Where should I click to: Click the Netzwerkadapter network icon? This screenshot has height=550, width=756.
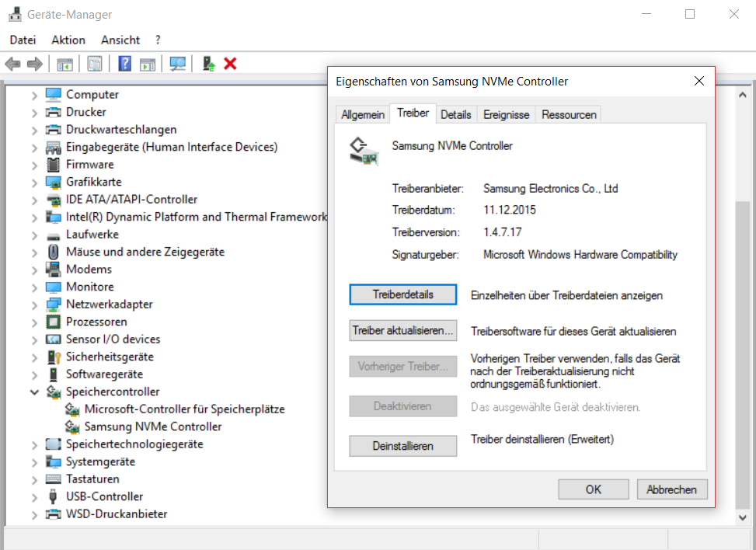point(54,305)
